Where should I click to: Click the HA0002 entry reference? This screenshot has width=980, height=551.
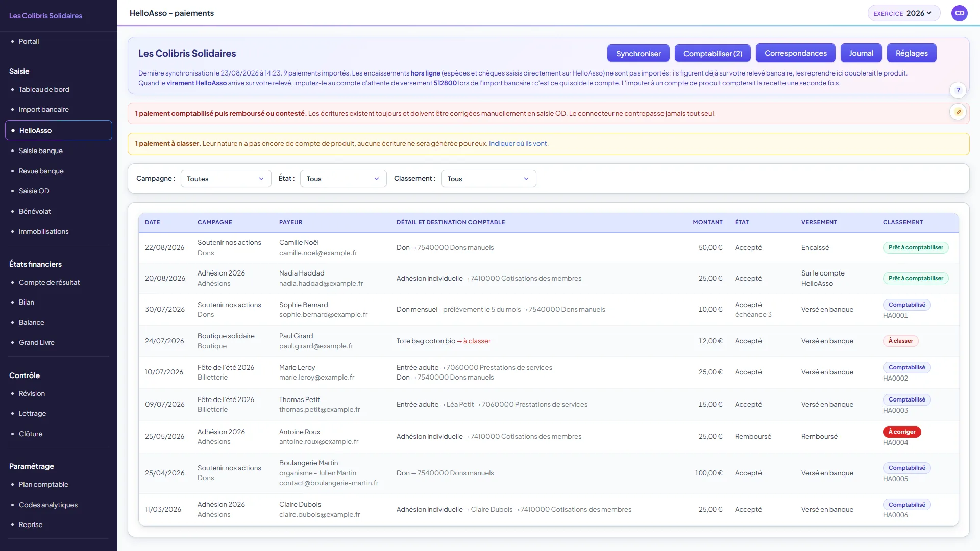tap(895, 378)
